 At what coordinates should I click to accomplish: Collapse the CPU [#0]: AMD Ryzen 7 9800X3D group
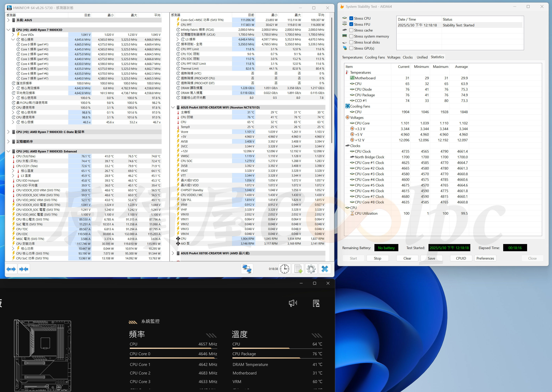(8, 30)
